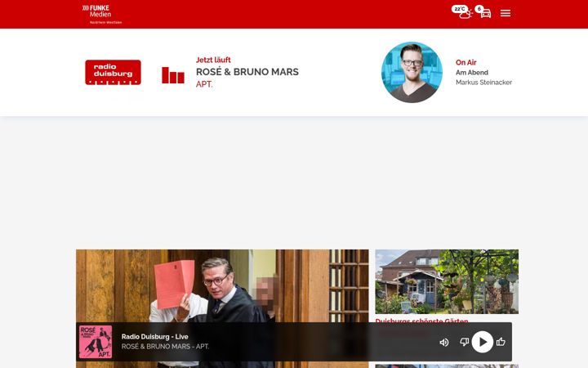Open the FUNKE Medien logo link
The image size is (588, 368).
coord(102,14)
